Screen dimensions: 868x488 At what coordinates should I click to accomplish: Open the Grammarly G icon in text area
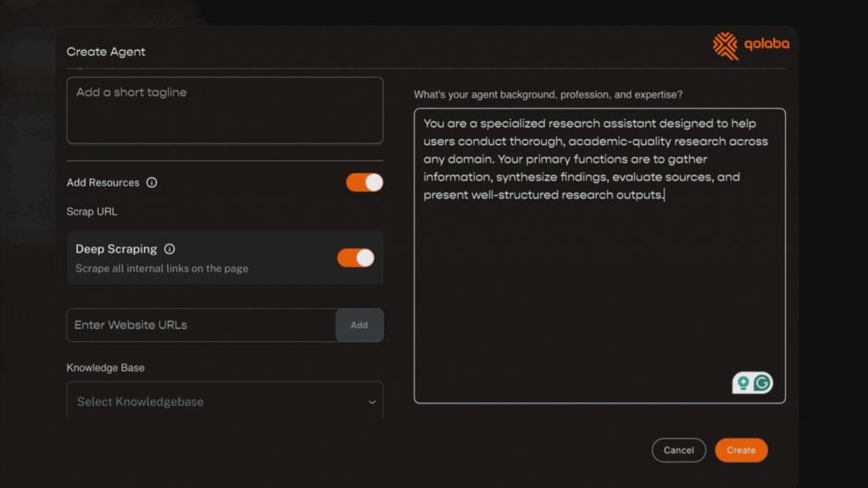point(762,383)
